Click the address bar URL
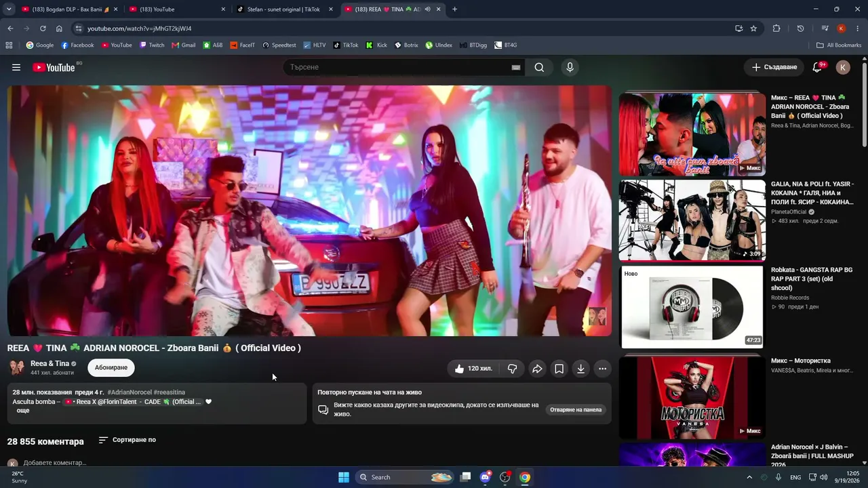Image resolution: width=868 pixels, height=488 pixels. tap(139, 28)
